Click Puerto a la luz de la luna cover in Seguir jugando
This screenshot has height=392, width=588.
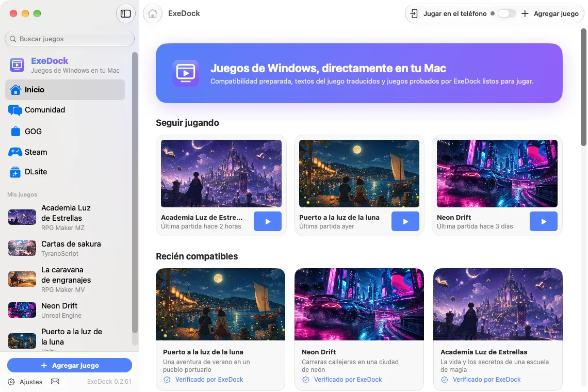click(x=360, y=174)
